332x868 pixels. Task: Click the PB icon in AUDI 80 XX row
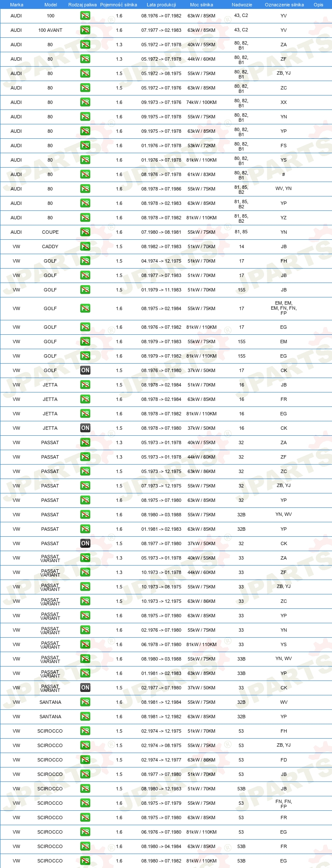click(85, 102)
